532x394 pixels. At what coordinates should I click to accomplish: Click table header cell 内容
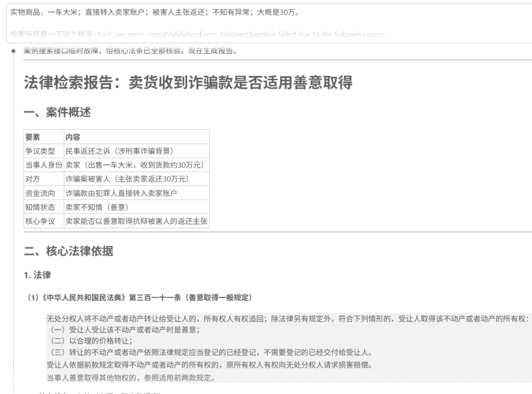pos(137,137)
